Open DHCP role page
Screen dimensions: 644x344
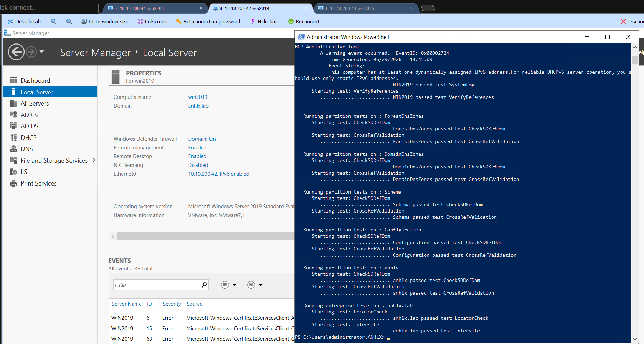pos(50,137)
